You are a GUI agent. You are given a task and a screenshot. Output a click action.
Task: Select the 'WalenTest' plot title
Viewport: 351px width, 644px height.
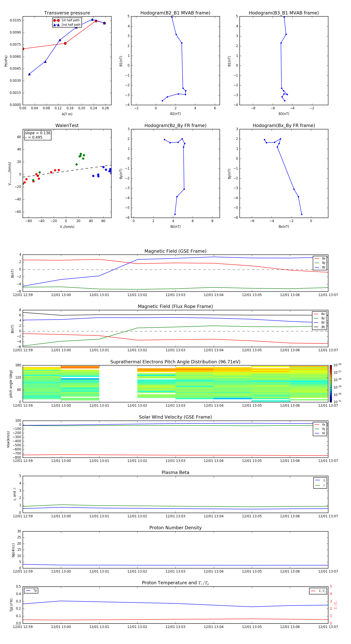(67, 125)
